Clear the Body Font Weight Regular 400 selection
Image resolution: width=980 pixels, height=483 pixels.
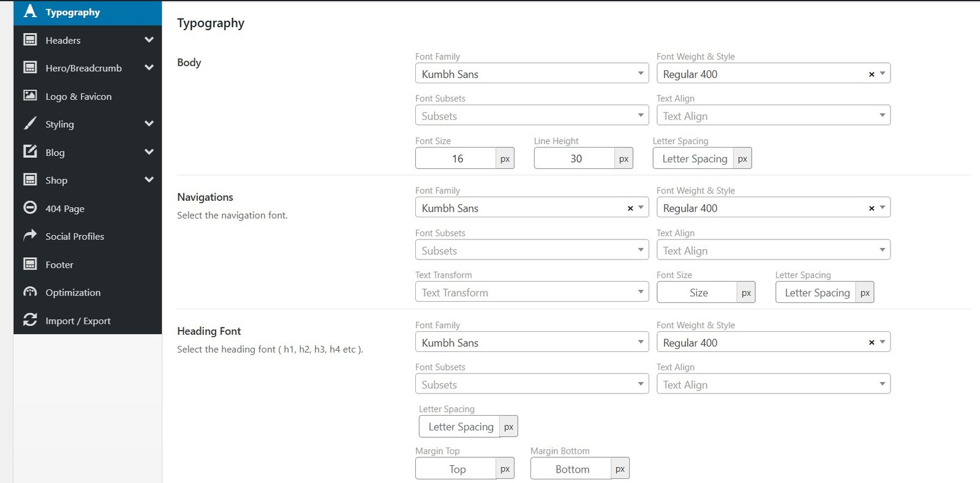tap(872, 74)
